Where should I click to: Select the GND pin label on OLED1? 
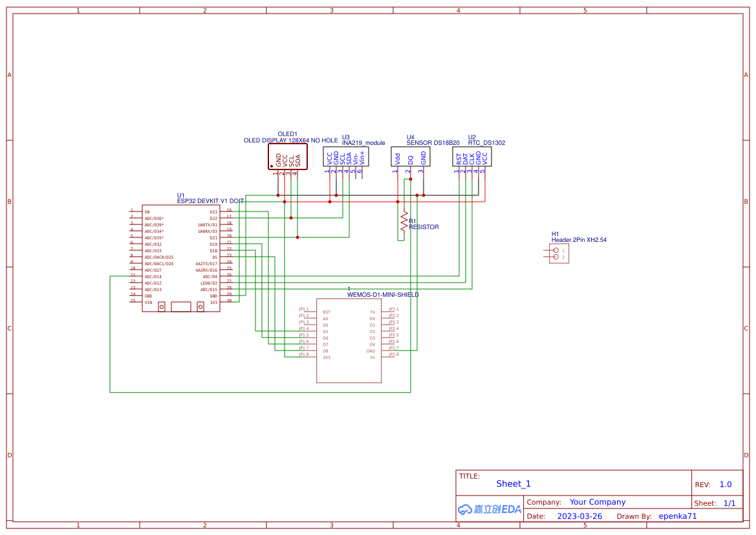[278, 158]
